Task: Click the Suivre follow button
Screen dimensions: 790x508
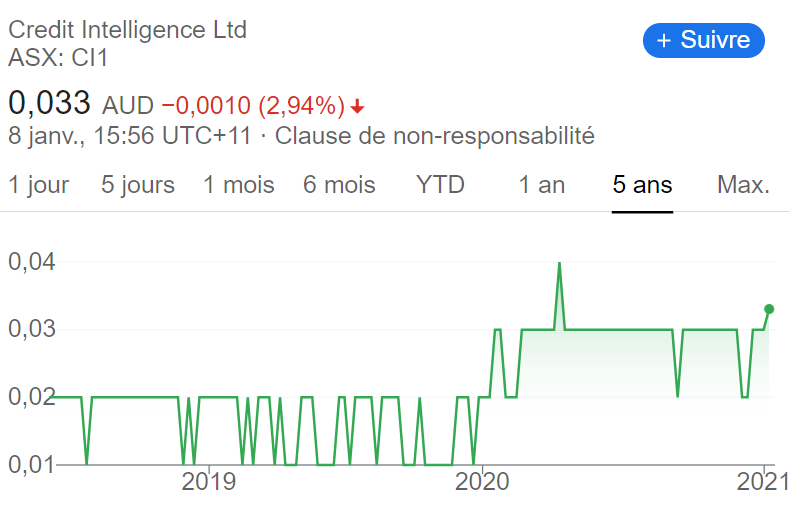Action: click(703, 40)
